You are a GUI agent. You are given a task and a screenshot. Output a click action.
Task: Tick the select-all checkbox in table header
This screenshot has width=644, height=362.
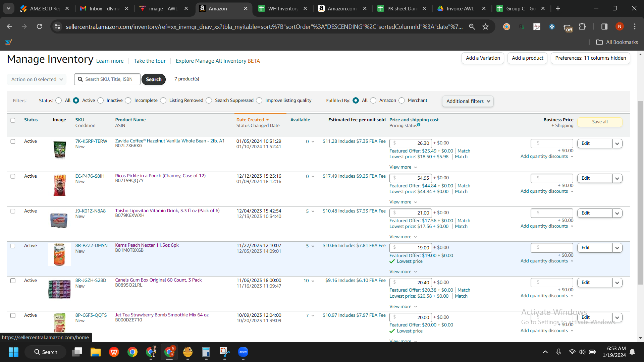[x=13, y=120]
